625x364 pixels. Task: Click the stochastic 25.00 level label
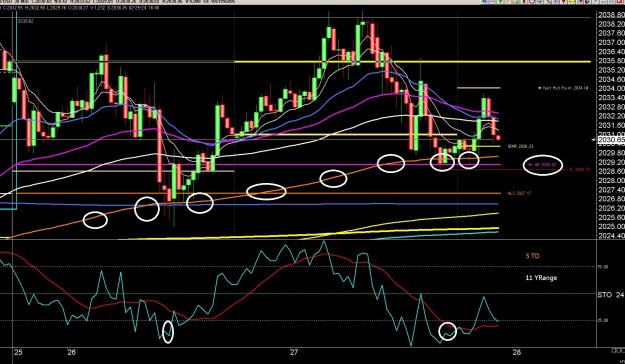tap(603, 321)
